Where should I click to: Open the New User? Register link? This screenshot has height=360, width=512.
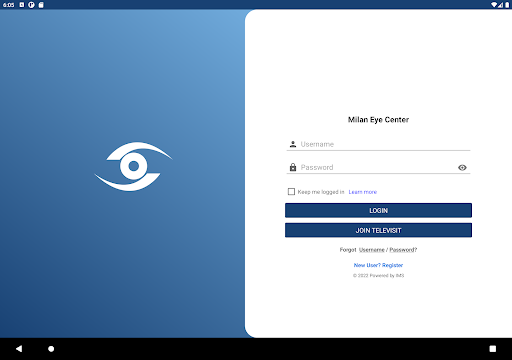click(x=378, y=265)
